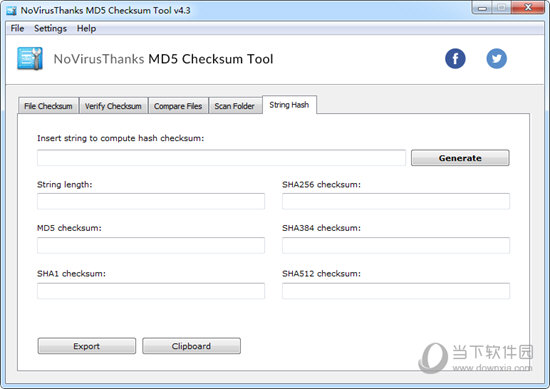
Task: Switch to the Verify Checksum tab
Action: [x=113, y=106]
